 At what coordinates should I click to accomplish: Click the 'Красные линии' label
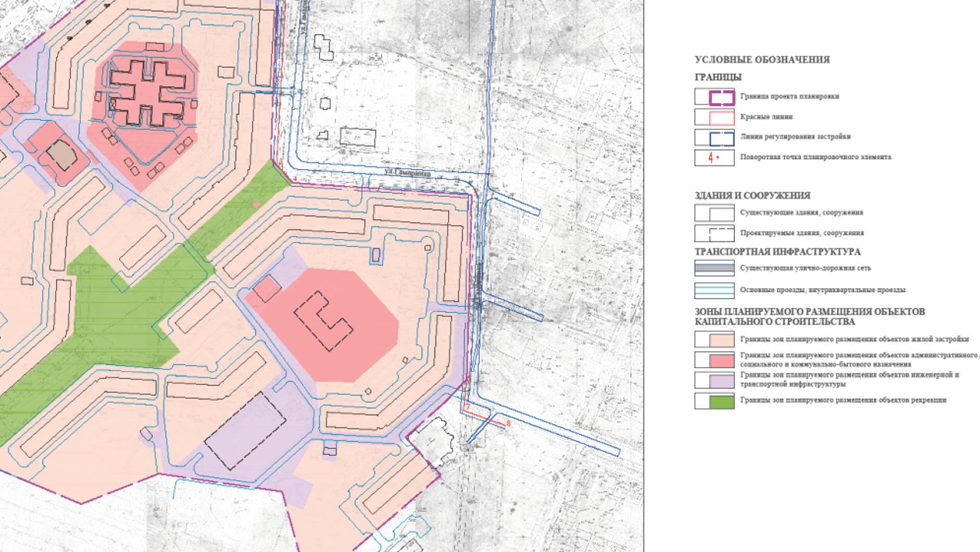point(766,117)
